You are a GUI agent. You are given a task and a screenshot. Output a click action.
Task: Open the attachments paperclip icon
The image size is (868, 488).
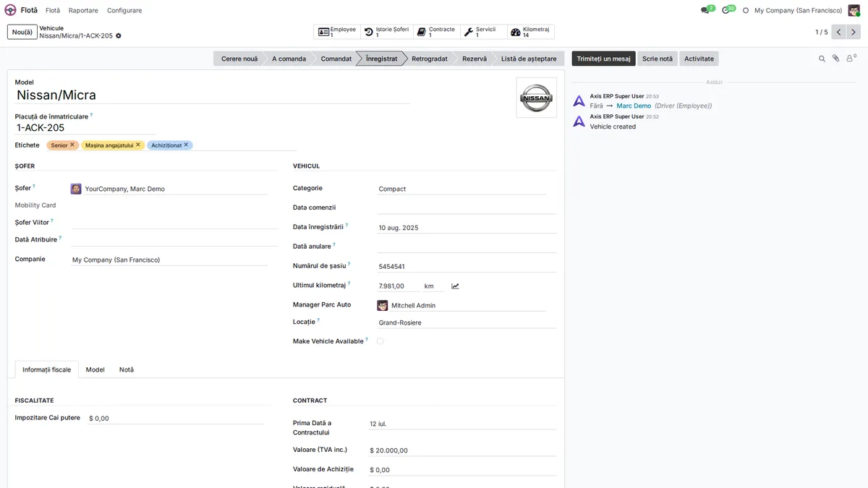coord(835,59)
